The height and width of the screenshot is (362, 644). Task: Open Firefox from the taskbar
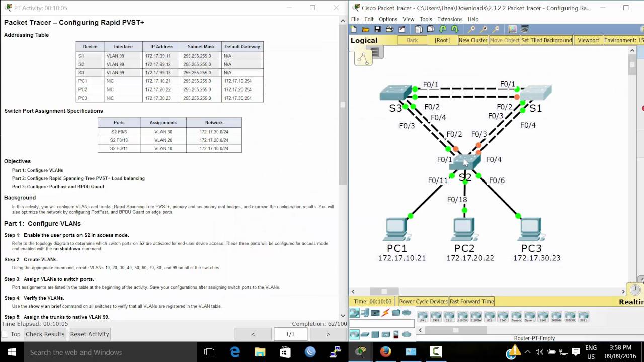pyautogui.click(x=385, y=352)
